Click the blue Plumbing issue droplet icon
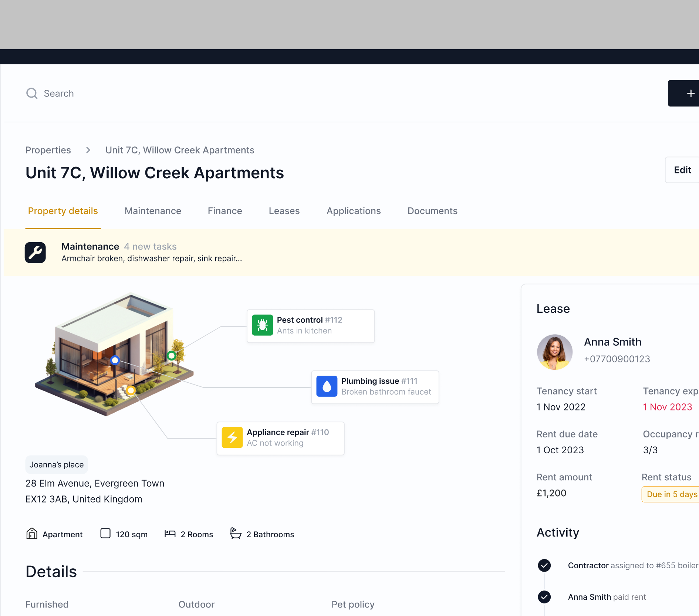This screenshot has width=699, height=616. (x=327, y=386)
